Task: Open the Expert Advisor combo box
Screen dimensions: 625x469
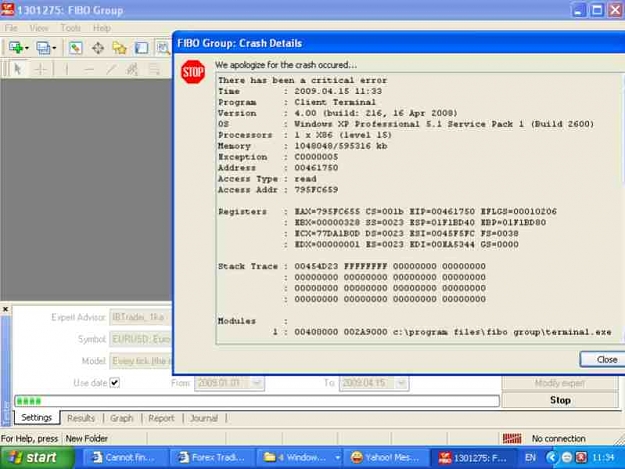Action: [x=141, y=317]
